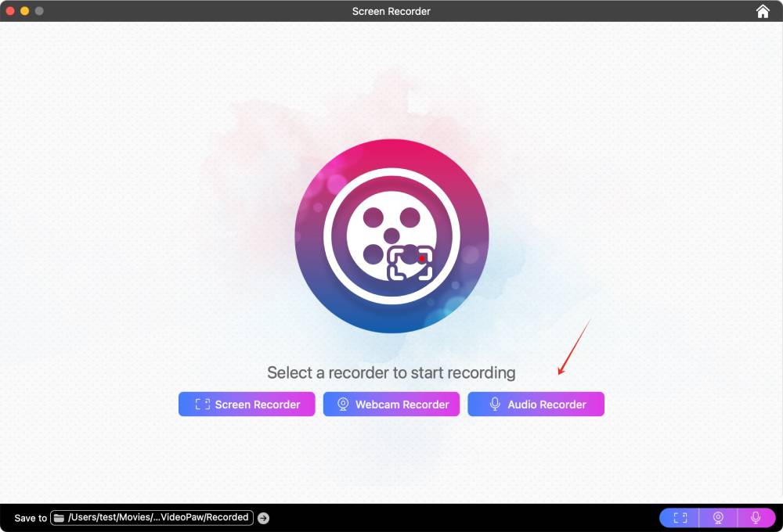Click the crop-frame icon on Screen Recorder button
Image resolution: width=783 pixels, height=532 pixels.
[204, 404]
